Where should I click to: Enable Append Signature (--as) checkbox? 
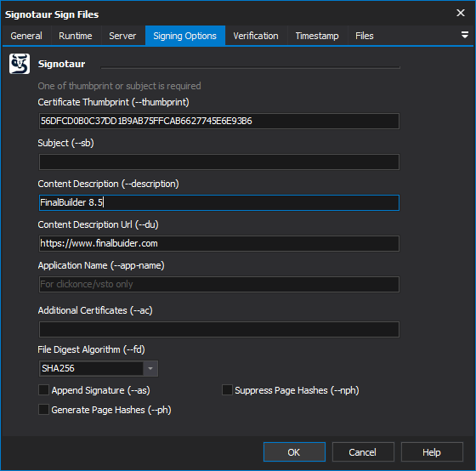[43, 390]
